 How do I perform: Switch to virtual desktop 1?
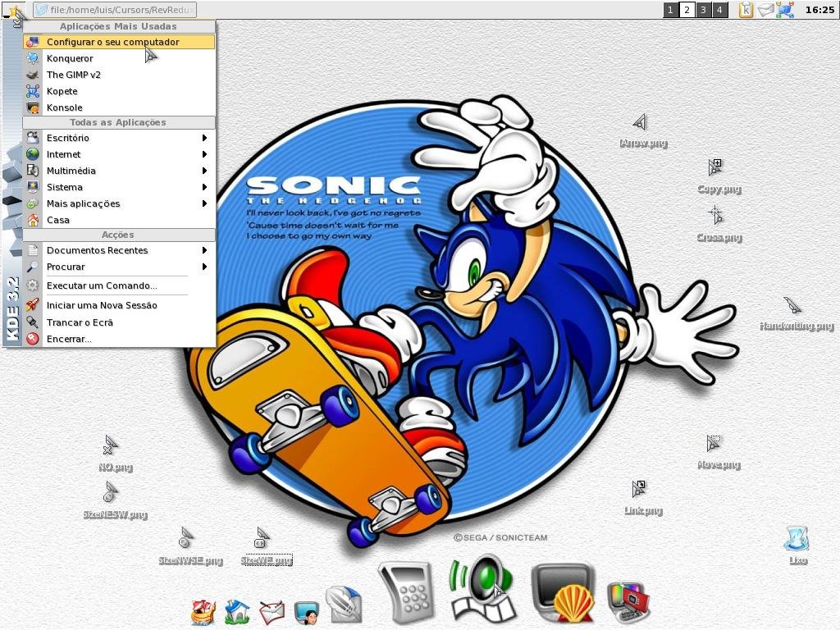pyautogui.click(x=671, y=10)
